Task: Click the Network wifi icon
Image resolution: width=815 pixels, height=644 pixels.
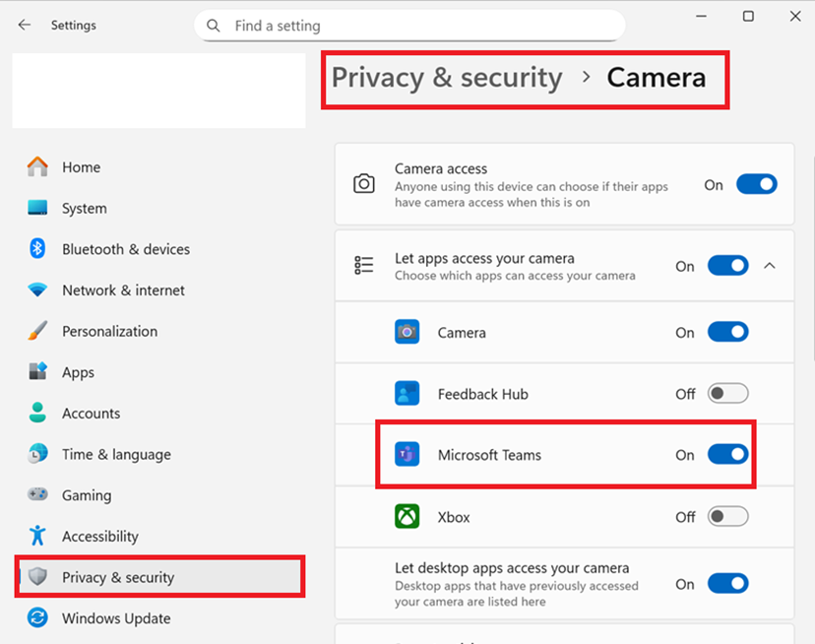Action: point(37,290)
